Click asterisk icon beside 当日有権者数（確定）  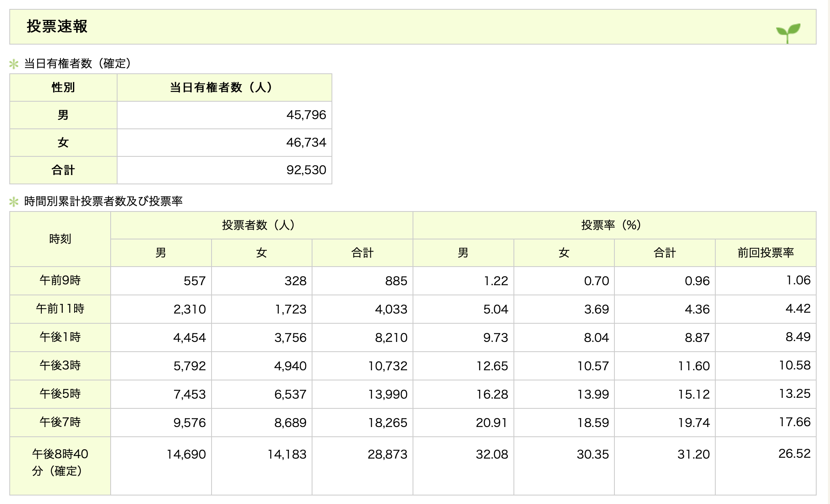[14, 64]
